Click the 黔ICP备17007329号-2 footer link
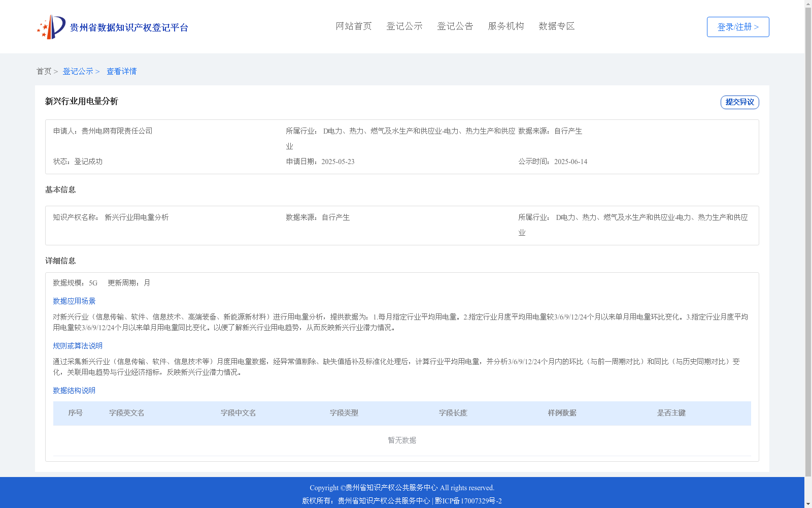The image size is (812, 508). pos(468,501)
